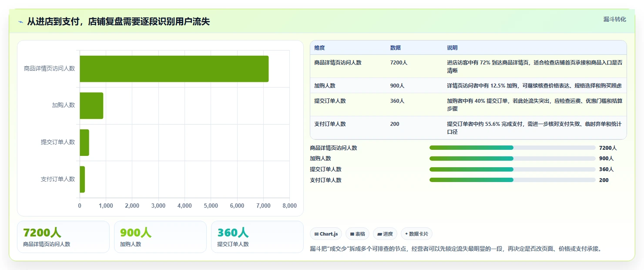Click the footer sentence starting 漏斗把“成交少”
644x270 pixels.
tap(456, 249)
